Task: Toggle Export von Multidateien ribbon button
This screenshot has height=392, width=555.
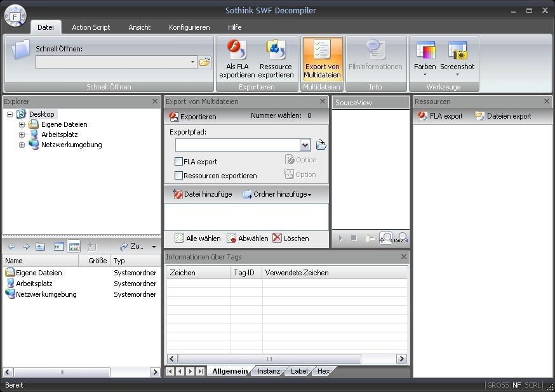Action: click(322, 59)
